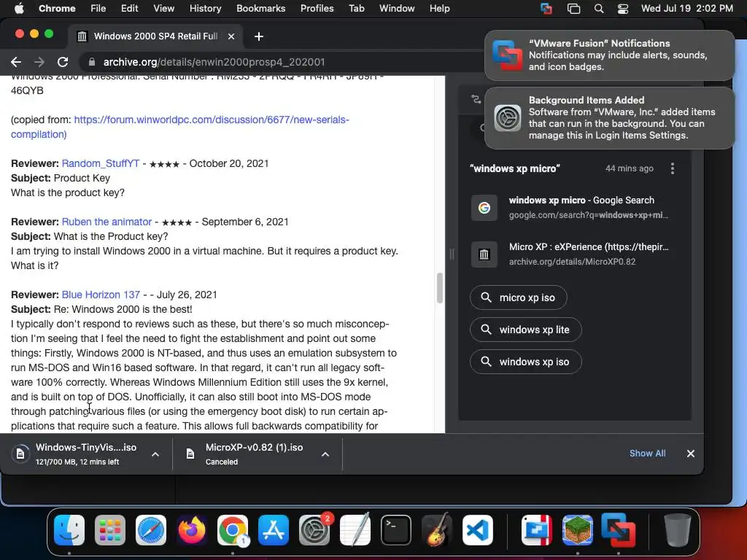Open the VMware Fusion Notifications banner
Image resolution: width=747 pixels, height=560 pixels.
(x=609, y=55)
